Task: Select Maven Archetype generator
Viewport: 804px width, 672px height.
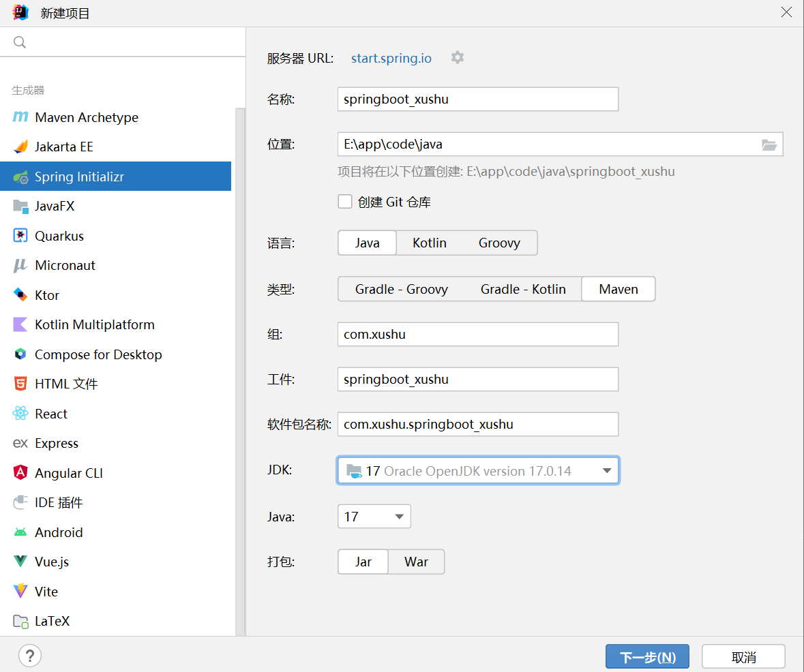Action: (x=116, y=117)
